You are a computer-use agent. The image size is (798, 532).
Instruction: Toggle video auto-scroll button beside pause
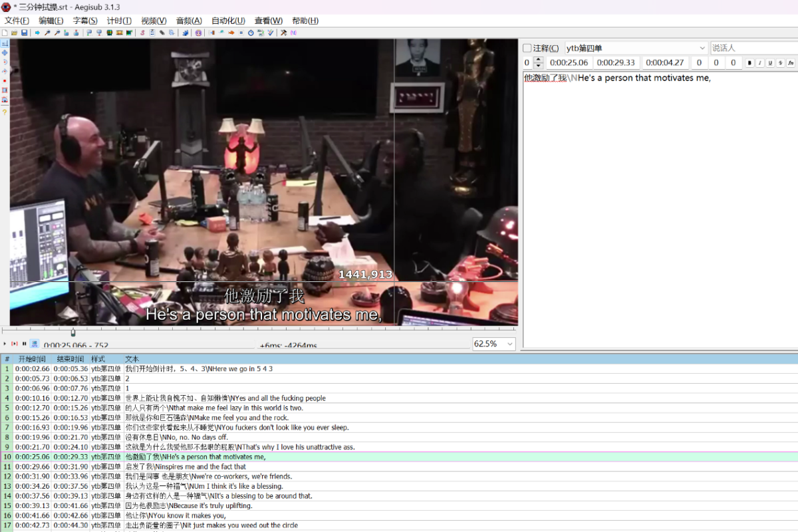(35, 344)
